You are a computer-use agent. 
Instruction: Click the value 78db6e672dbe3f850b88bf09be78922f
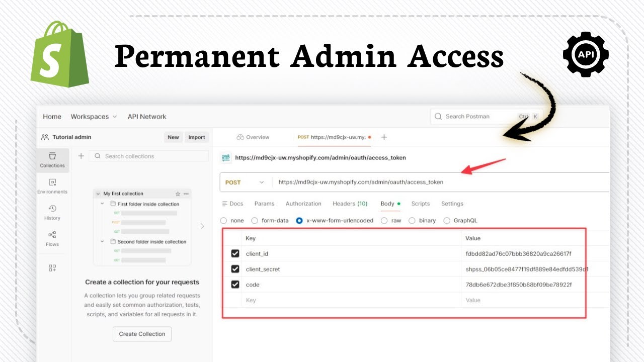(x=519, y=285)
